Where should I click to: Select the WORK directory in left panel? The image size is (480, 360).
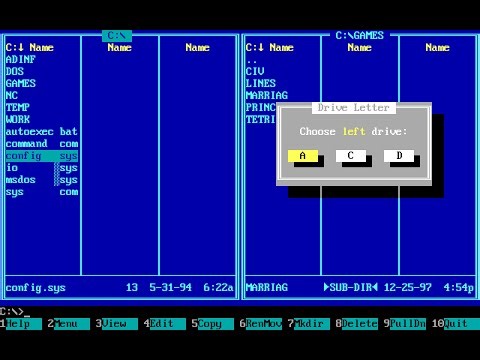pos(18,119)
